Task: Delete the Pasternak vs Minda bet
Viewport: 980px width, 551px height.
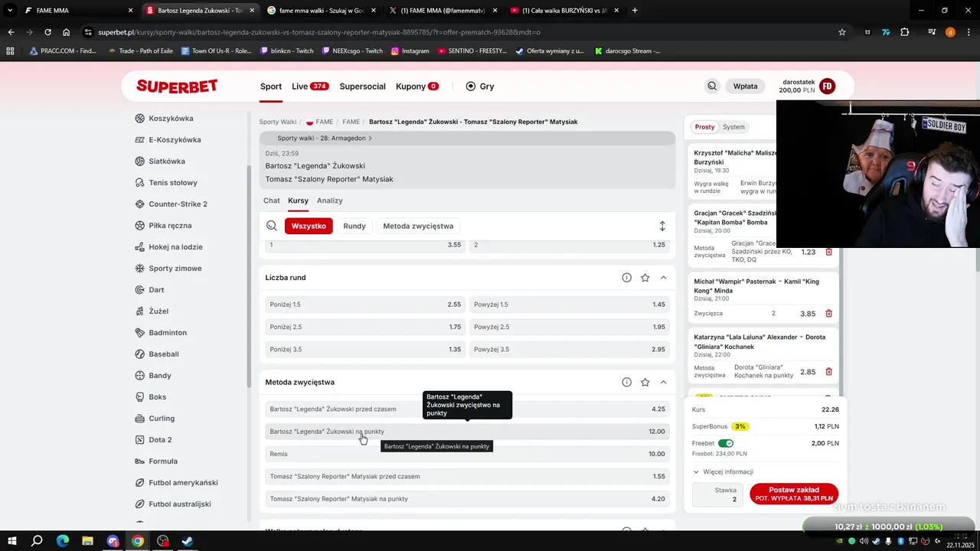Action: pos(828,314)
